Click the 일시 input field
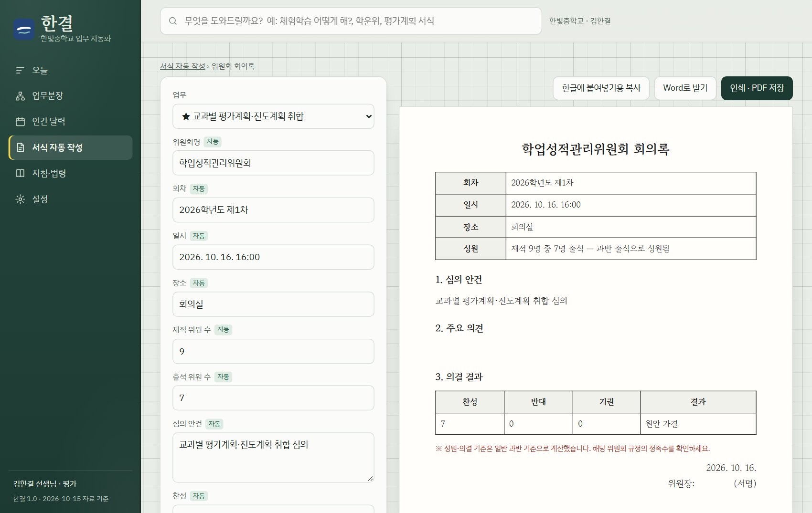This screenshot has height=513, width=812. (x=273, y=257)
